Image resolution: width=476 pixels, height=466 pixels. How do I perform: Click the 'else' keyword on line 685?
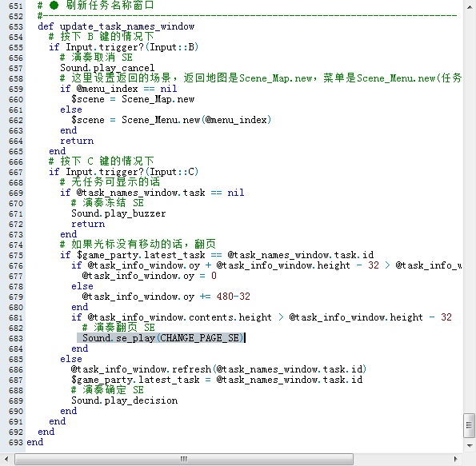(71, 359)
